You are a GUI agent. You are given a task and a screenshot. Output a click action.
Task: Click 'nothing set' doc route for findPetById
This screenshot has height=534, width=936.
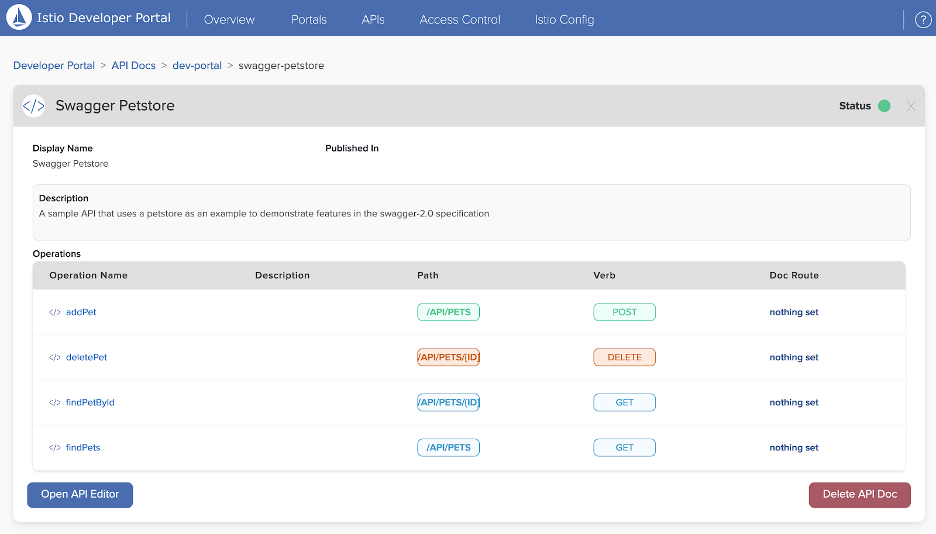(793, 403)
